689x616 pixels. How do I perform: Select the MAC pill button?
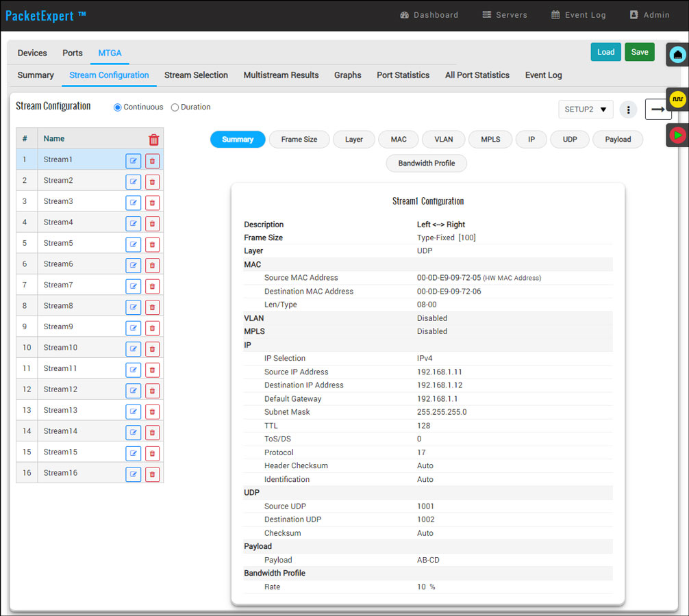pyautogui.click(x=399, y=140)
